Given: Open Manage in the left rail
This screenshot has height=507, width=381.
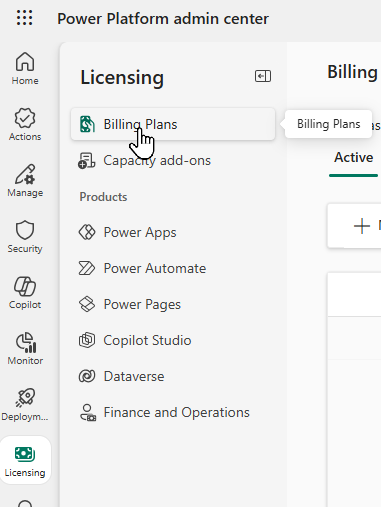Looking at the screenshot, I should [x=25, y=181].
